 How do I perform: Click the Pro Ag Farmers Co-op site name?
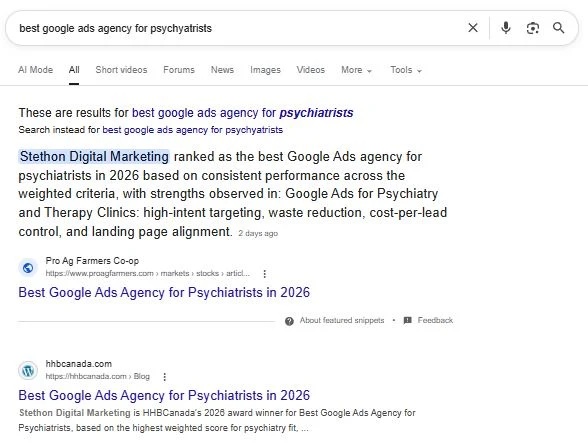point(92,261)
